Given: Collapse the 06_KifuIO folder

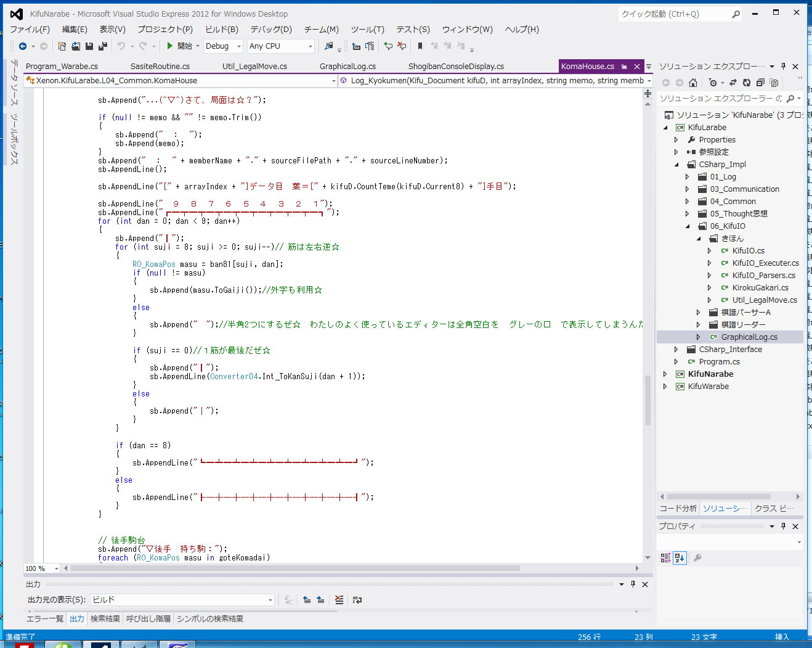Looking at the screenshot, I should click(x=688, y=226).
